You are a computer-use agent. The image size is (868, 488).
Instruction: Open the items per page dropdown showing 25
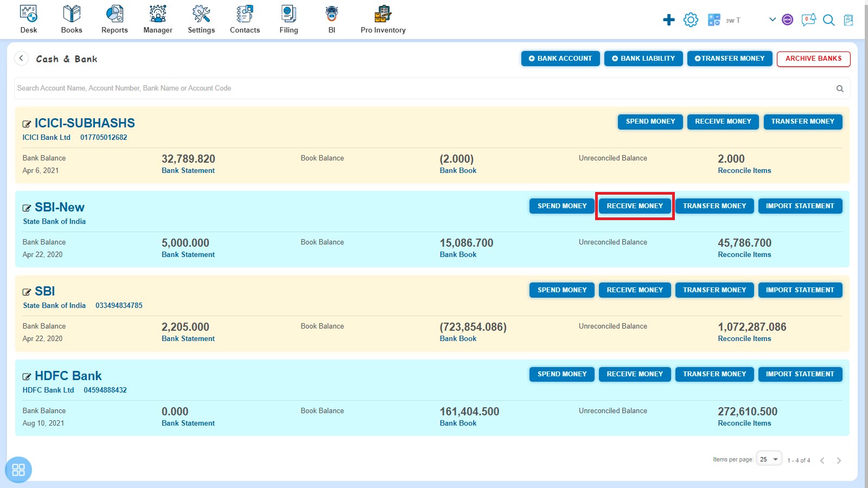(769, 459)
